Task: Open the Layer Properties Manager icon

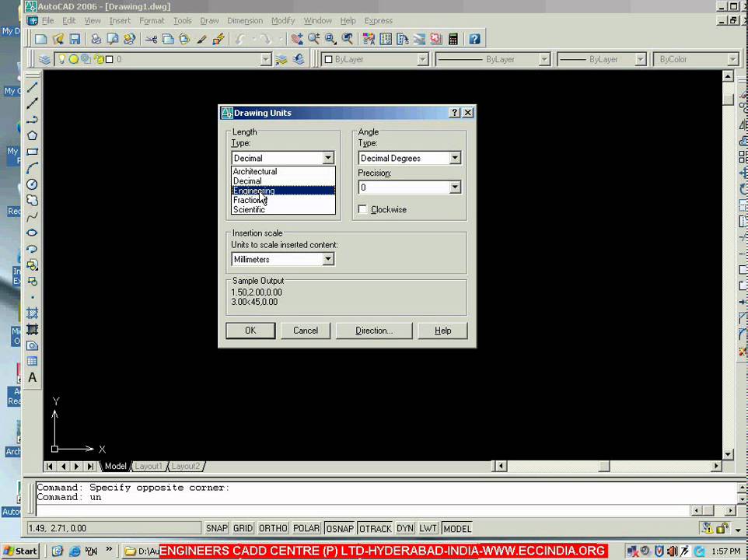Action: point(45,60)
